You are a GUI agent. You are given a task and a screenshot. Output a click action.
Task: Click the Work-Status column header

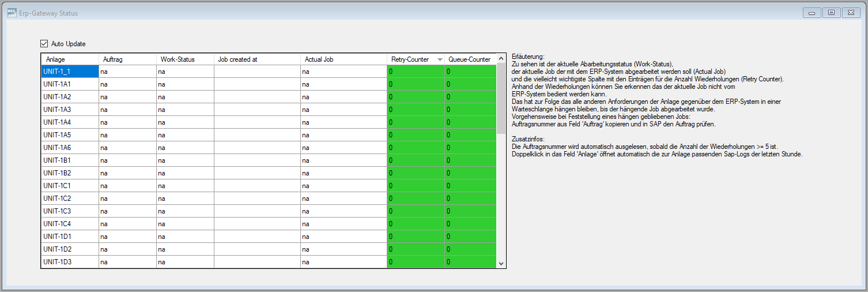(x=184, y=59)
